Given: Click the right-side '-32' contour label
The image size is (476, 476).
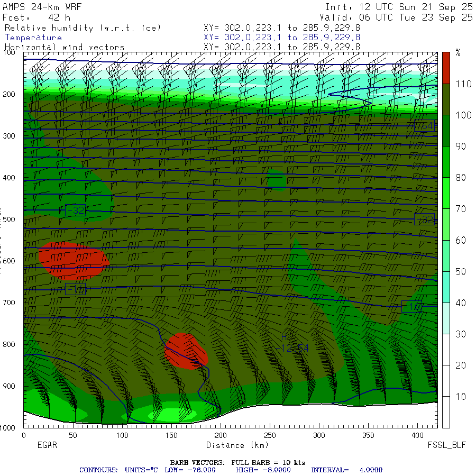Looking at the screenshot, I should click(424, 219).
